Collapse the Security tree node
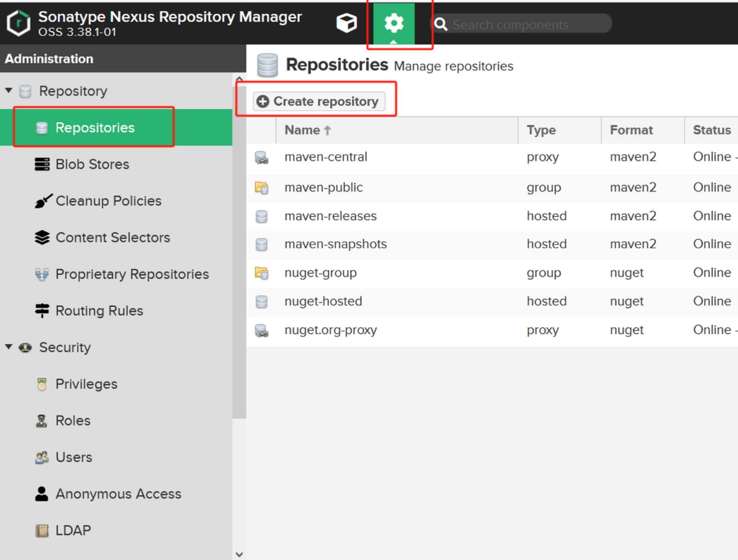This screenshot has width=738, height=560. click(9, 347)
